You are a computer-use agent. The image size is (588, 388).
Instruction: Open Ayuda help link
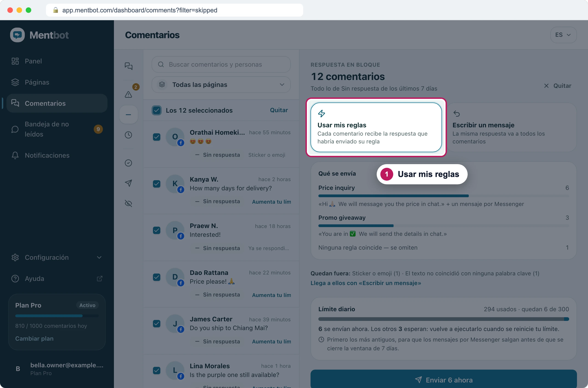point(57,278)
